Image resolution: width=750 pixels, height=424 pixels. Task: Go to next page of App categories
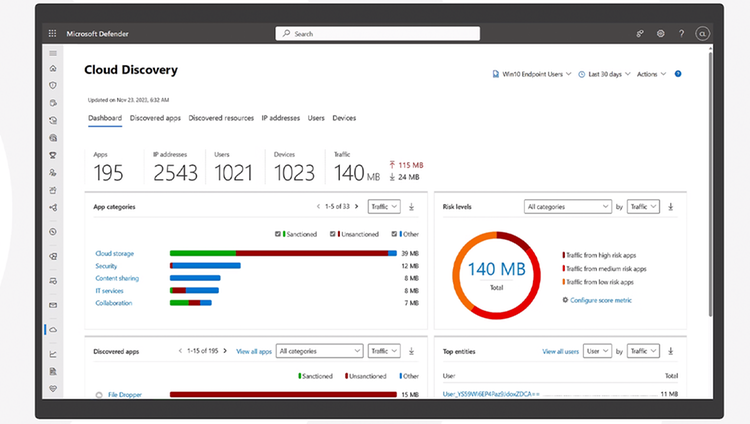(x=356, y=207)
